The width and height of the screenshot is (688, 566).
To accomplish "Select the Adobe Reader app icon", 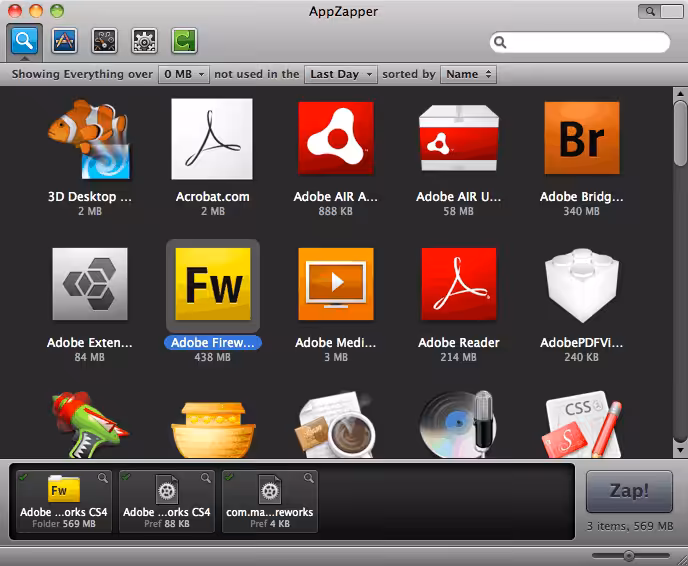I will coord(458,287).
